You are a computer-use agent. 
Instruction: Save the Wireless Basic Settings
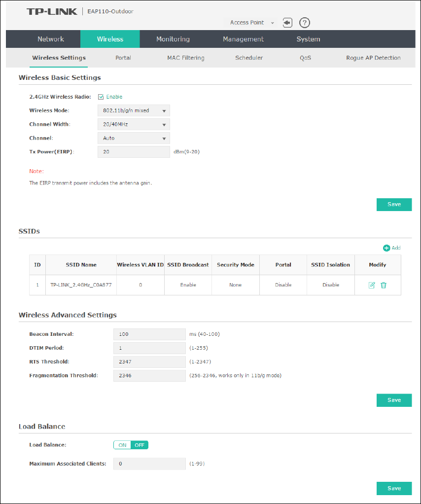point(394,204)
